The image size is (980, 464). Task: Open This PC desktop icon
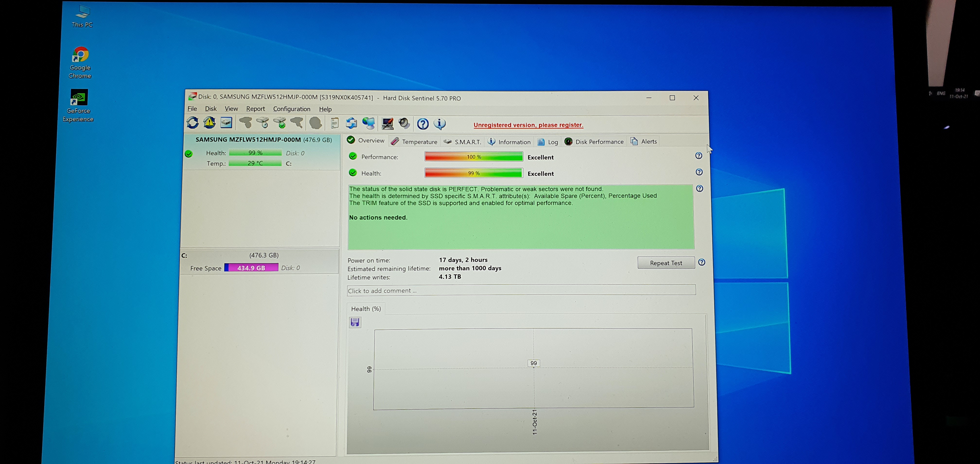82,16
